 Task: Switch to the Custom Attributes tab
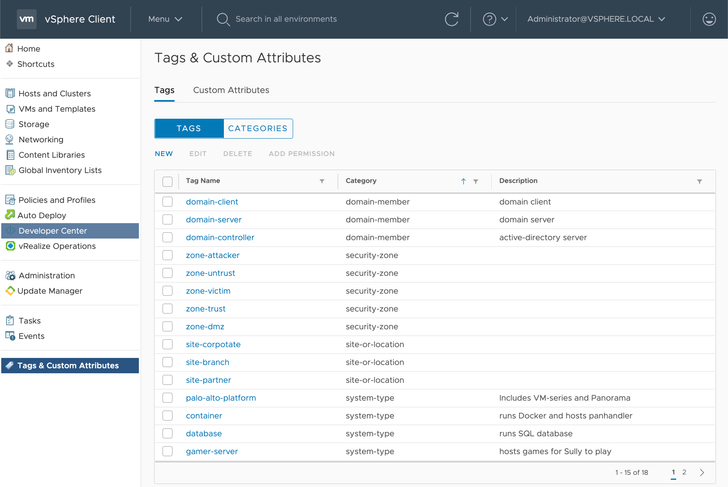pos(231,90)
